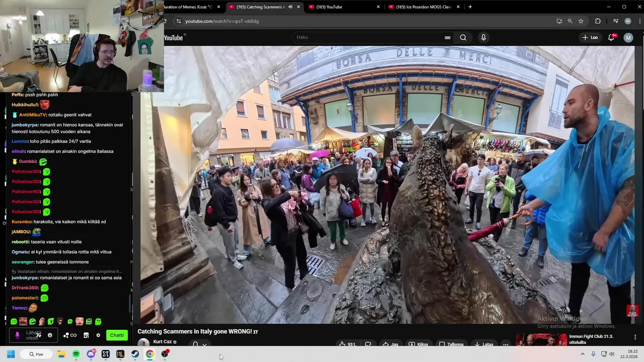
Task: Click the OBS icon with red dot in taskbar
Action: (165, 354)
